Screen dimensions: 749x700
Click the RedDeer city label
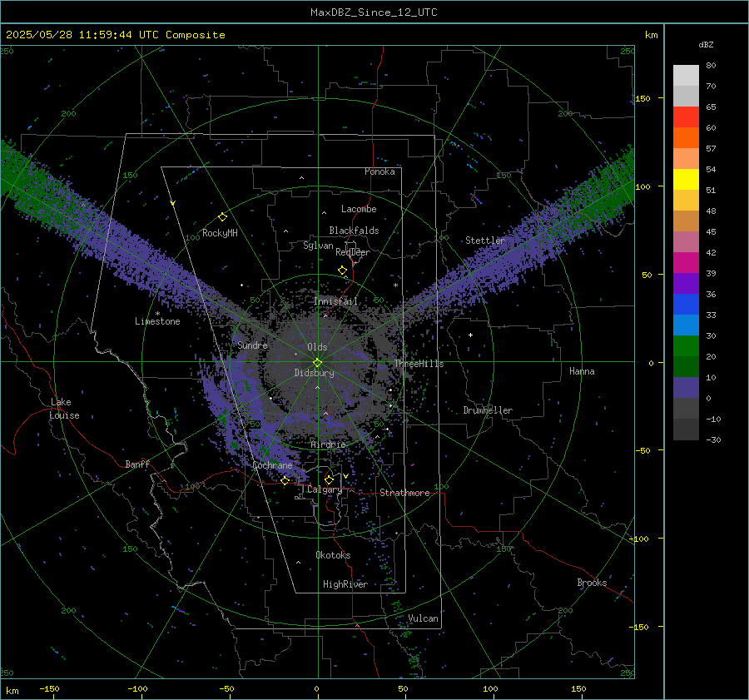click(353, 252)
